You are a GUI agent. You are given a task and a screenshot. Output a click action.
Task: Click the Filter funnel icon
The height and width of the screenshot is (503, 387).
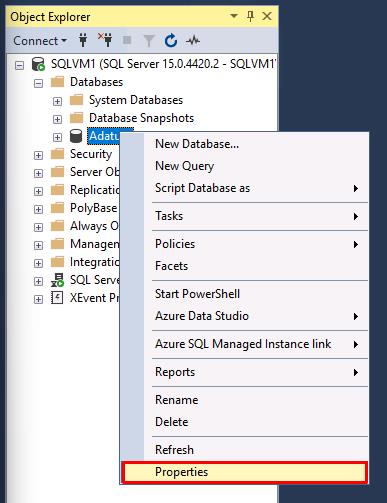pos(149,41)
